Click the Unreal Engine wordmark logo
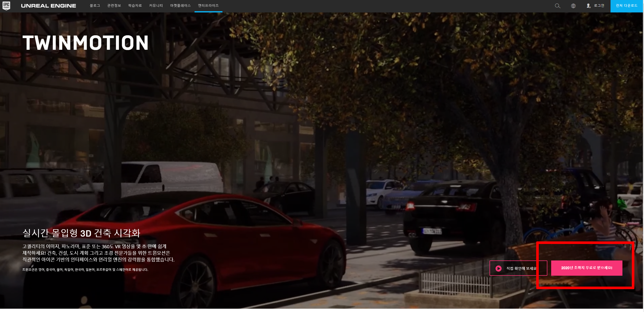The image size is (644, 312). pyautogui.click(x=48, y=6)
